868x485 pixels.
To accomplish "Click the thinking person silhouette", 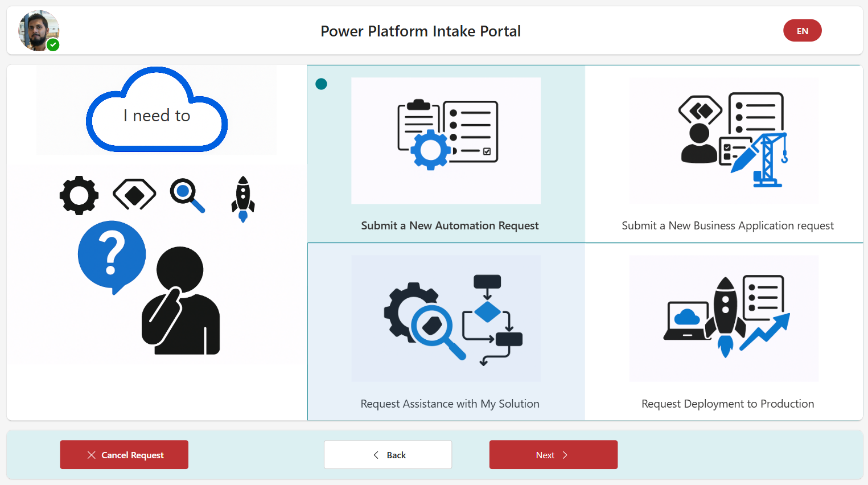I will (180, 301).
